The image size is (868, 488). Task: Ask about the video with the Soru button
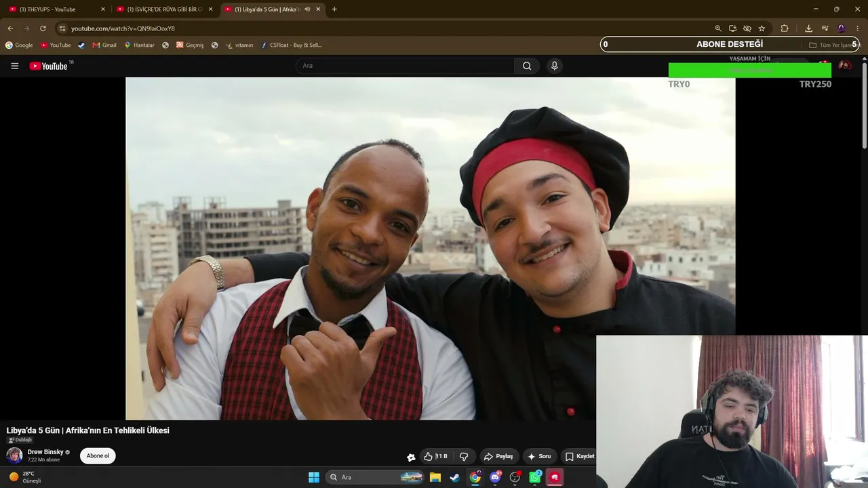[x=539, y=456]
